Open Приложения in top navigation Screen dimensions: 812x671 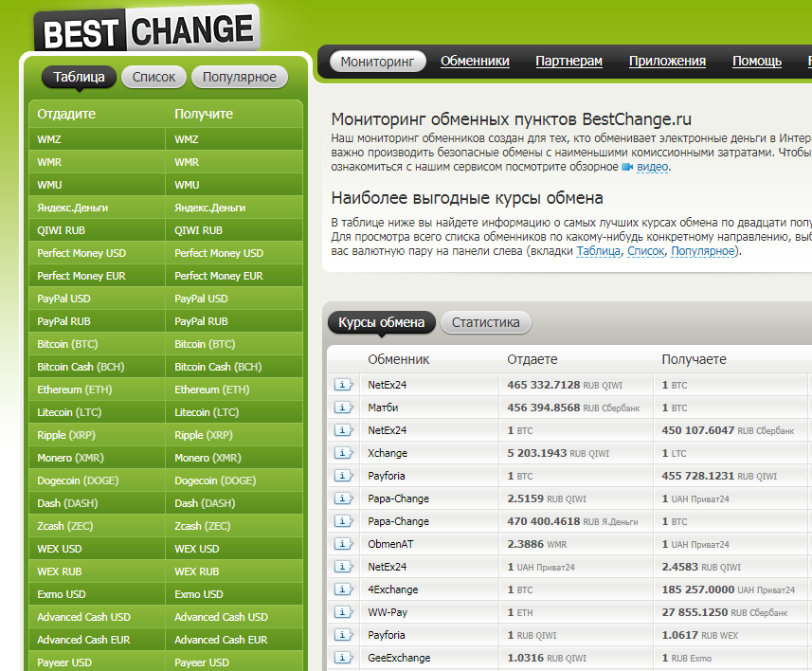pyautogui.click(x=667, y=62)
